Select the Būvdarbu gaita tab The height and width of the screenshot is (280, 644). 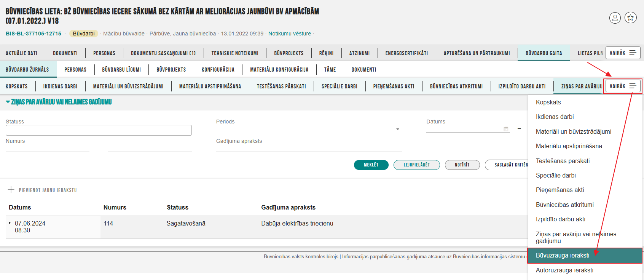click(544, 53)
